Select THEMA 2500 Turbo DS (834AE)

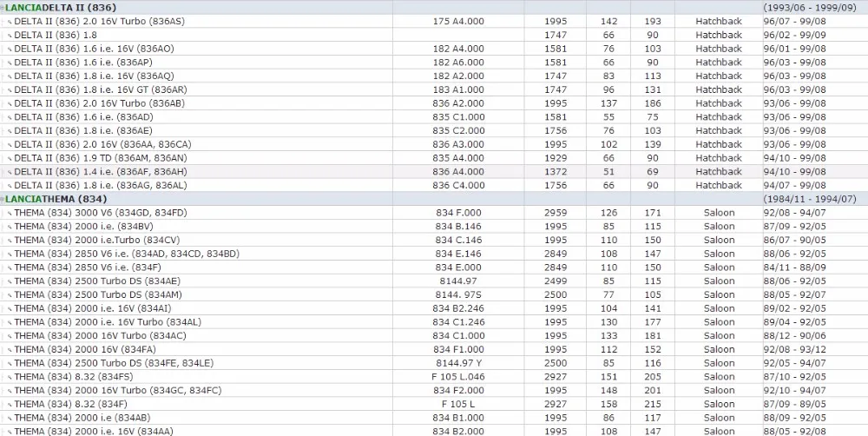pos(97,281)
